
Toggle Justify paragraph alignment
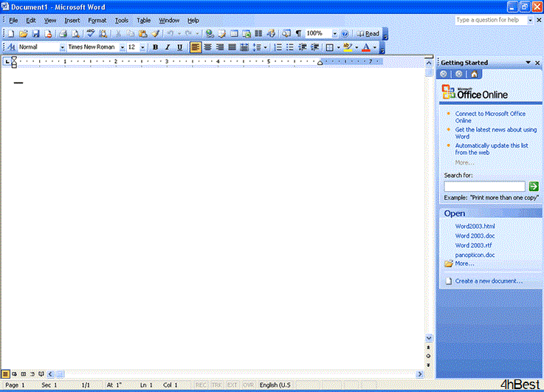coord(232,47)
